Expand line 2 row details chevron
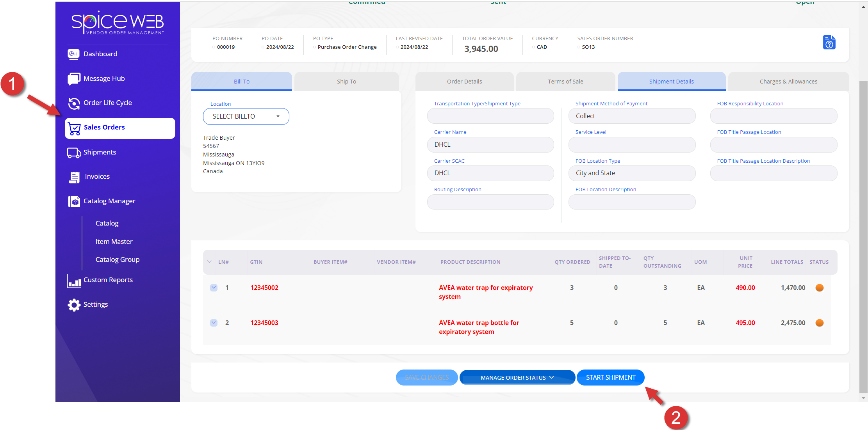This screenshot has width=868, height=430. pos(214,323)
